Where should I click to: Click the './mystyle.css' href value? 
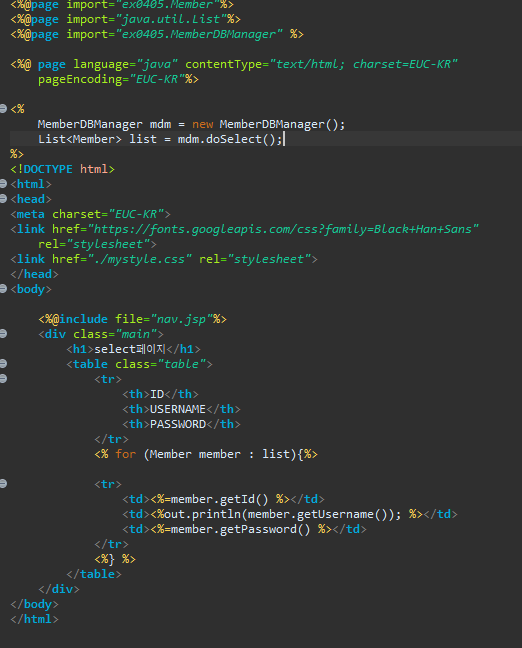point(140,259)
